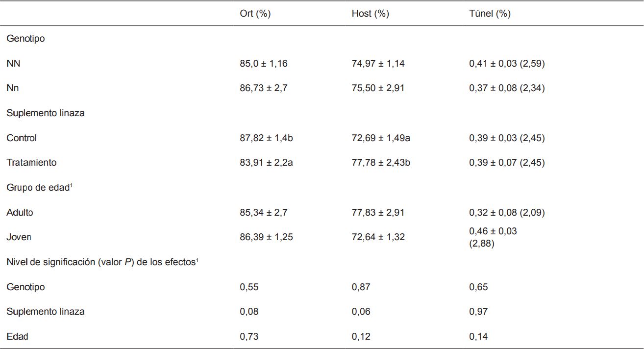The image size is (644, 349).
Task: Click the "Túnel (%)" column header
Action: pyautogui.click(x=490, y=14)
